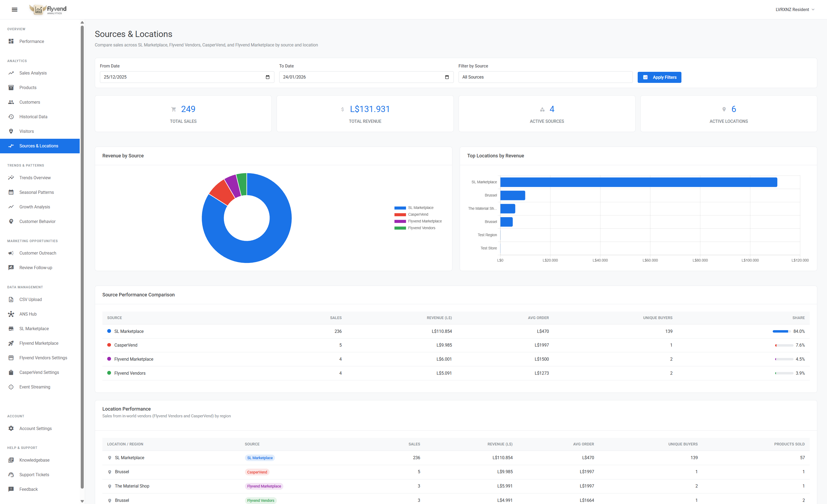The height and width of the screenshot is (504, 827).
Task: Toggle CasperVend in the donut chart legend
Action: point(418,214)
